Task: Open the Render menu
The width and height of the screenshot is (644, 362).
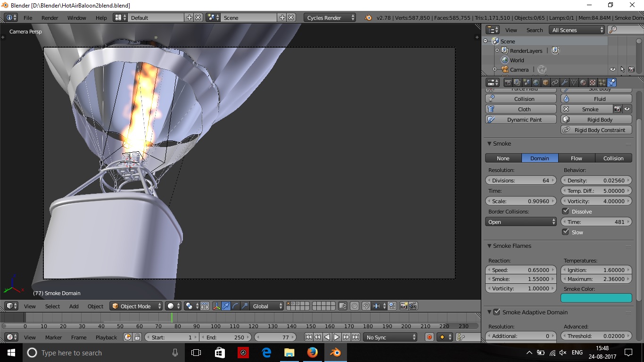Action: pyautogui.click(x=50, y=17)
